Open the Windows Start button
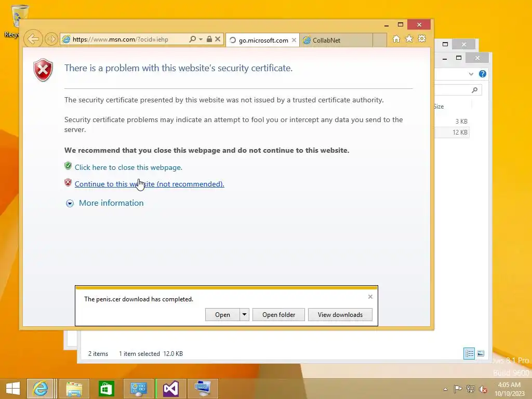This screenshot has width=532, height=399. [x=13, y=389]
